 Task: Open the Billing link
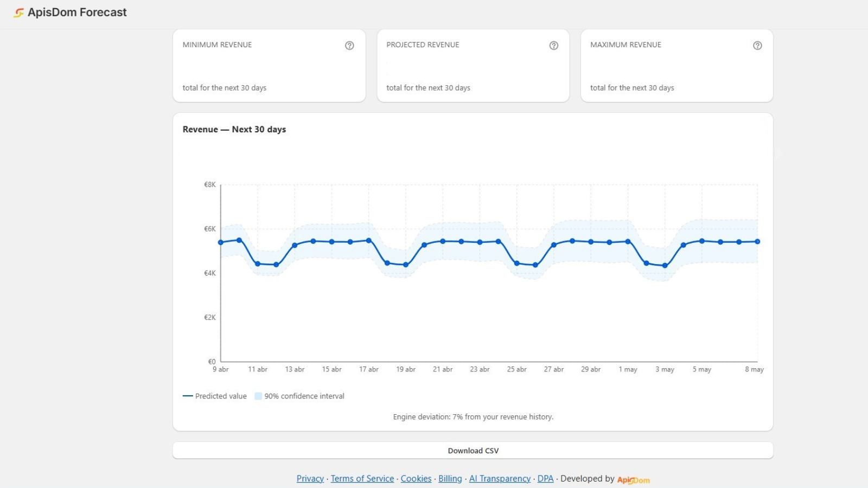pos(450,479)
